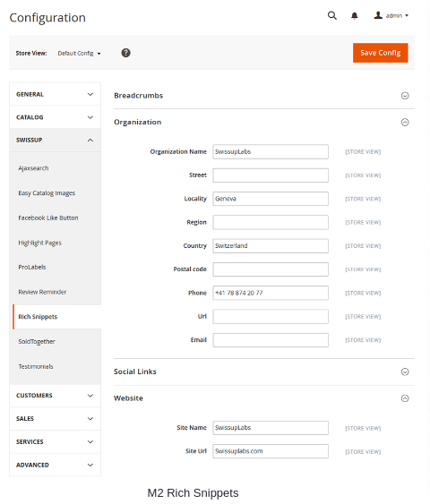Screen dimensions: 430x504
Task: Click STORE VIEW scope text beside Phone
Action: click(x=363, y=293)
